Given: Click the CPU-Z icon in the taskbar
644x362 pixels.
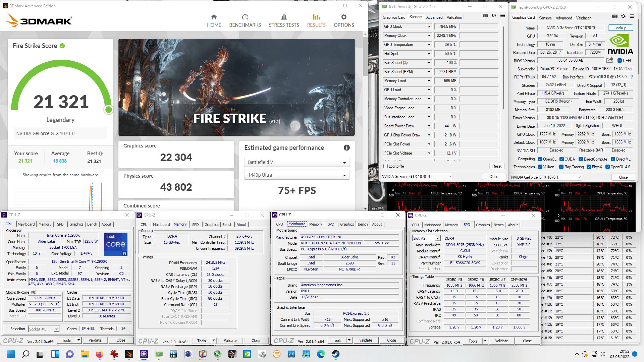Looking at the screenshot, I should click(x=144, y=354).
